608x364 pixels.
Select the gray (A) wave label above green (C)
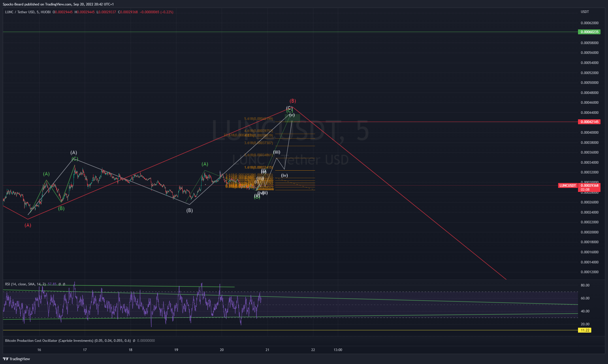click(x=74, y=152)
